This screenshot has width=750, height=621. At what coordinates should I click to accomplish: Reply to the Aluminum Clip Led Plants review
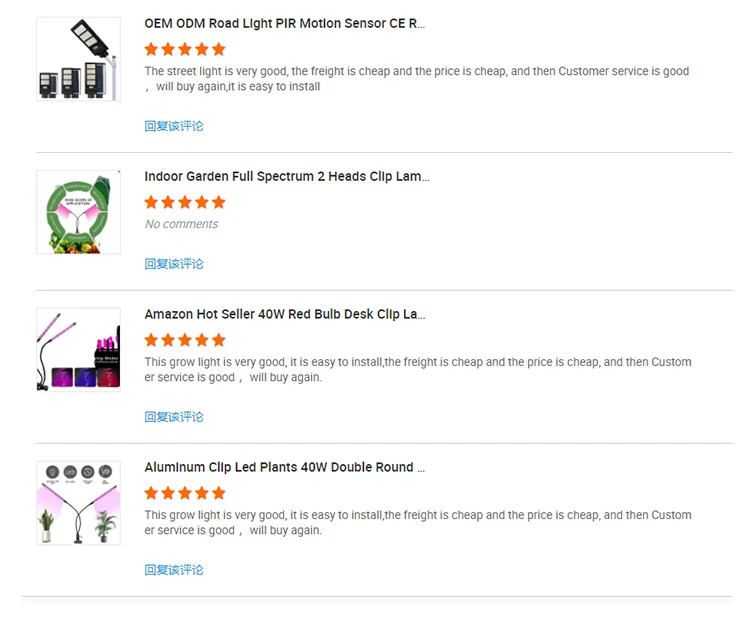click(x=174, y=570)
